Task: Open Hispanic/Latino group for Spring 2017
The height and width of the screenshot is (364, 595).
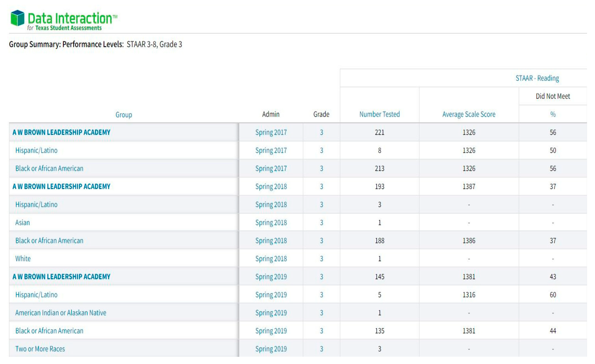Action: point(36,150)
